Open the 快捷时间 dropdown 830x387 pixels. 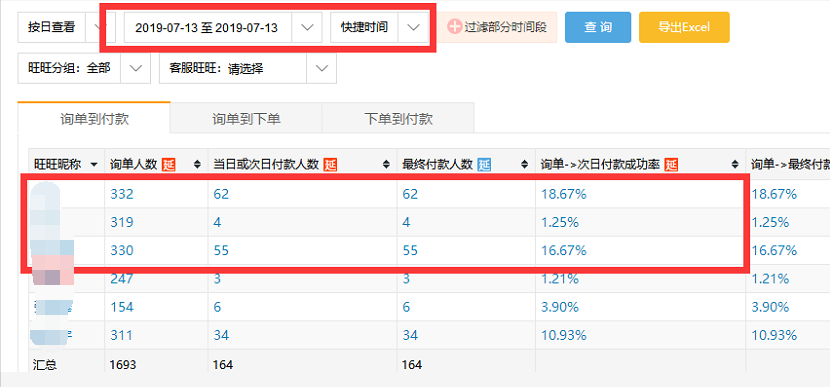413,28
